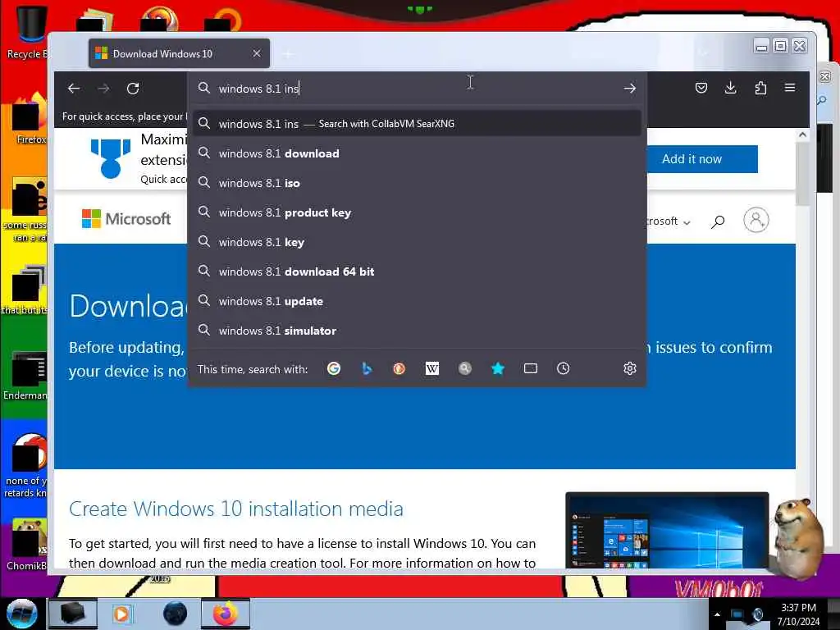The width and height of the screenshot is (840, 630).
Task: Search bookmarks using the star icon
Action: pyautogui.click(x=498, y=368)
